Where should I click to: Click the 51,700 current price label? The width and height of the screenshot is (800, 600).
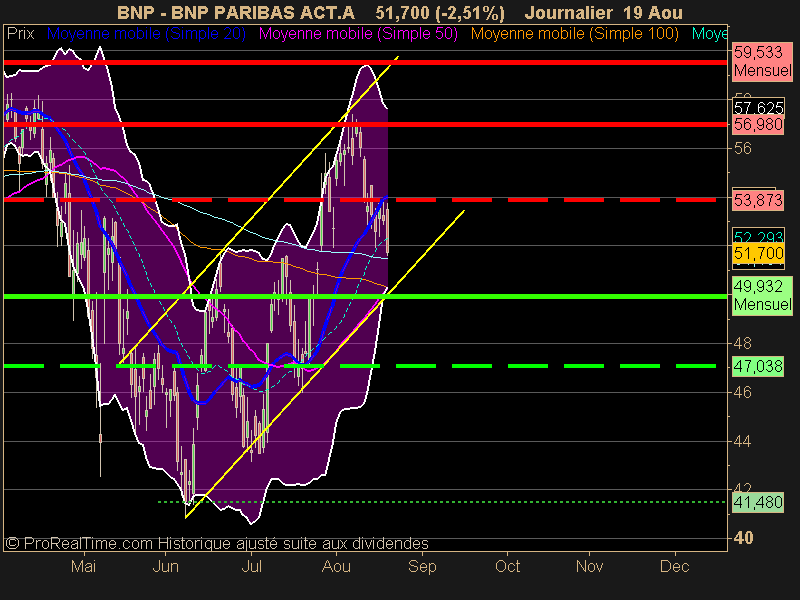[758, 253]
